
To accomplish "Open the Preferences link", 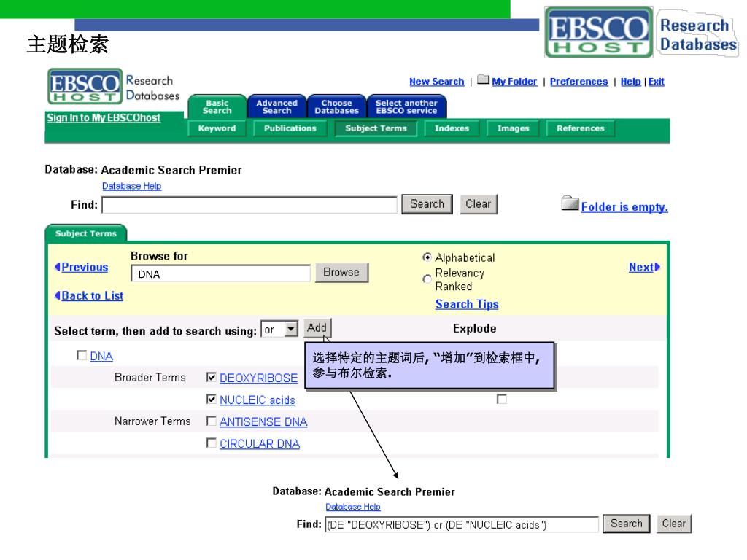I will point(578,82).
